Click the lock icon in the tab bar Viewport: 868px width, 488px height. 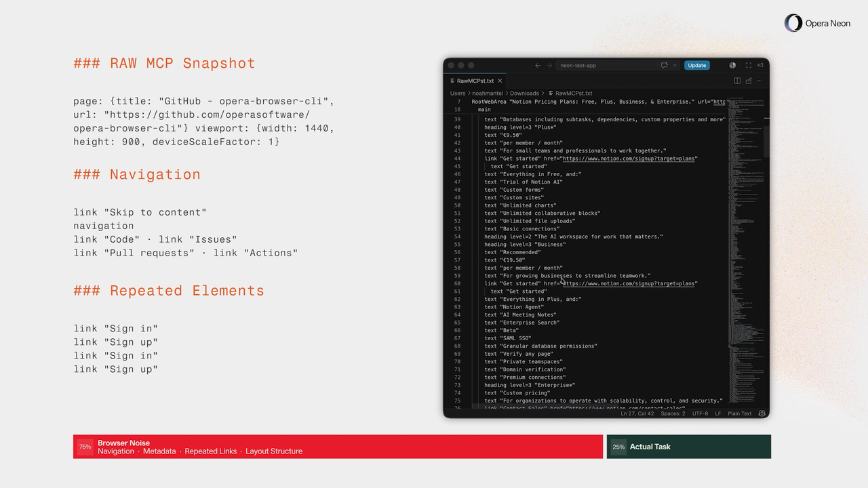click(x=749, y=81)
